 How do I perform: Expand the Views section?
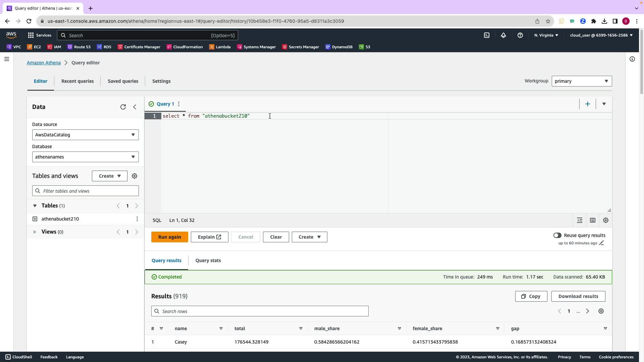(35, 232)
